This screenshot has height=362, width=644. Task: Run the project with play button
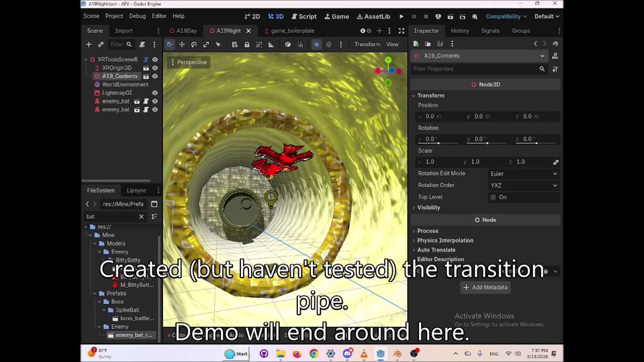click(x=401, y=17)
